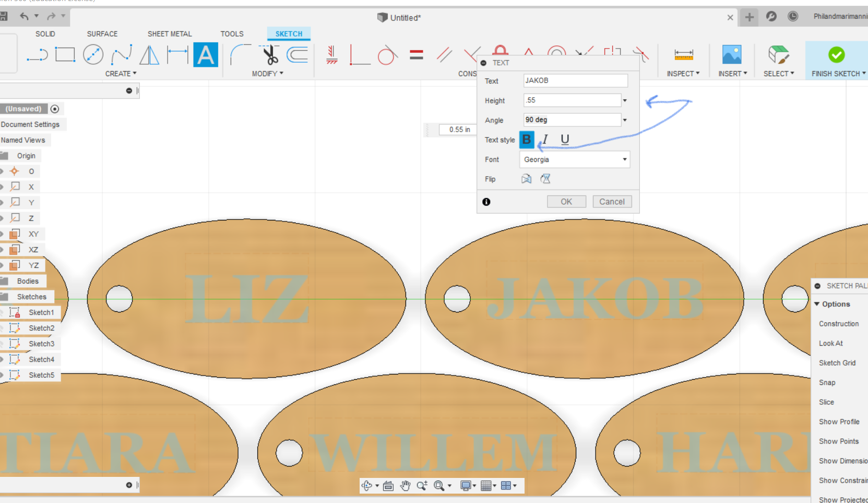Toggle bold text style for JAKOB
This screenshot has width=868, height=503.
[527, 139]
